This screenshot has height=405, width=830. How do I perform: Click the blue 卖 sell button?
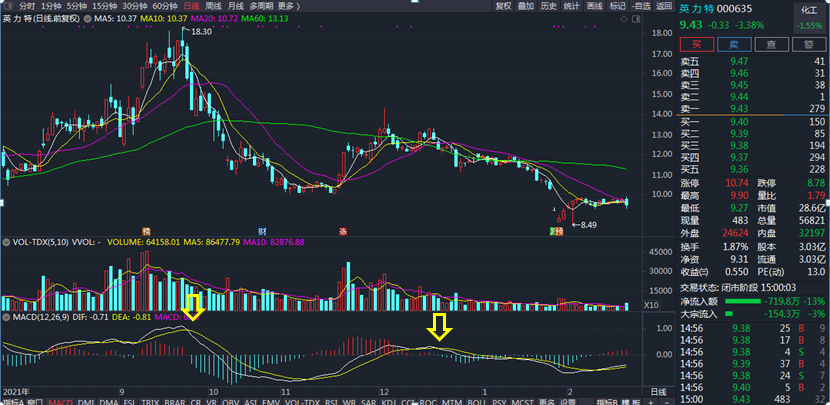734,44
